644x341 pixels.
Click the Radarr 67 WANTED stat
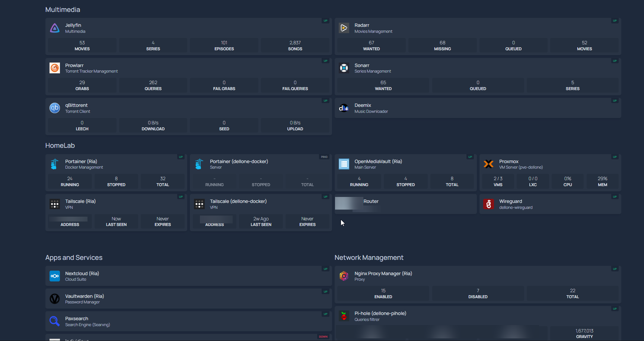click(372, 45)
